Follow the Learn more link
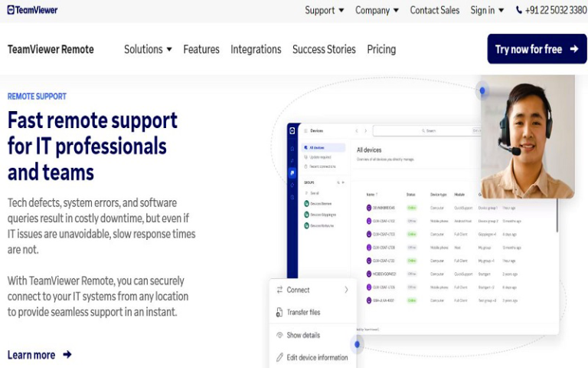Image resolution: width=588 pixels, height=368 pixels. (x=39, y=354)
